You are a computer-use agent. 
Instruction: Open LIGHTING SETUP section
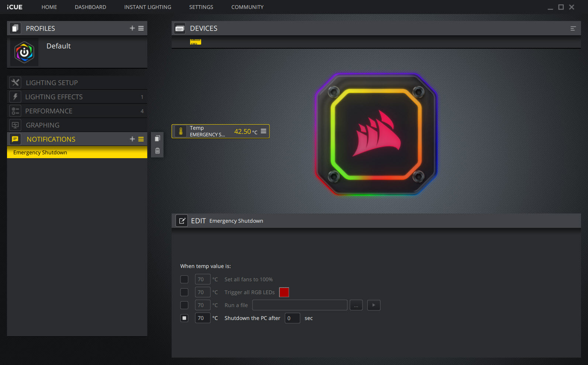click(x=77, y=83)
